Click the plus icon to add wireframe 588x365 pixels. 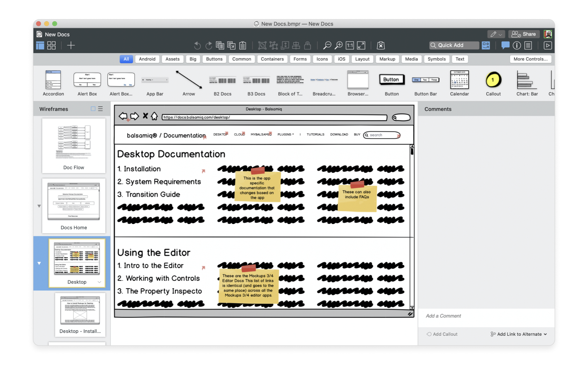71,45
